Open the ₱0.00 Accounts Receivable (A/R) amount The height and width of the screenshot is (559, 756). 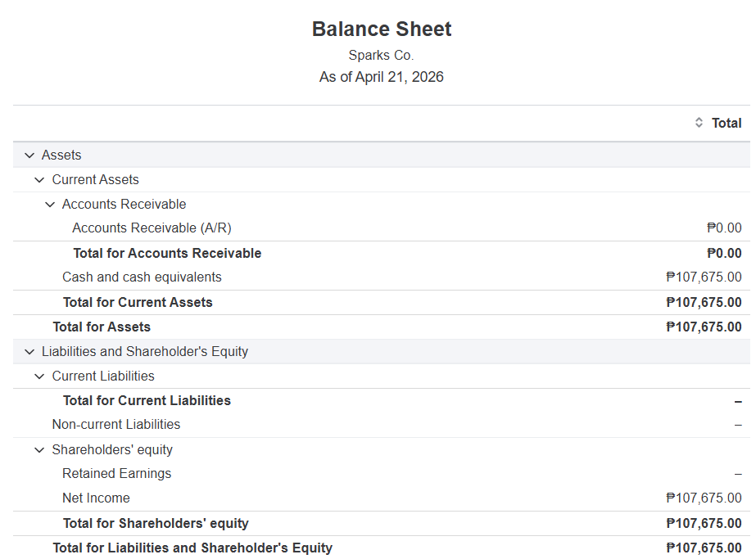coord(724,228)
